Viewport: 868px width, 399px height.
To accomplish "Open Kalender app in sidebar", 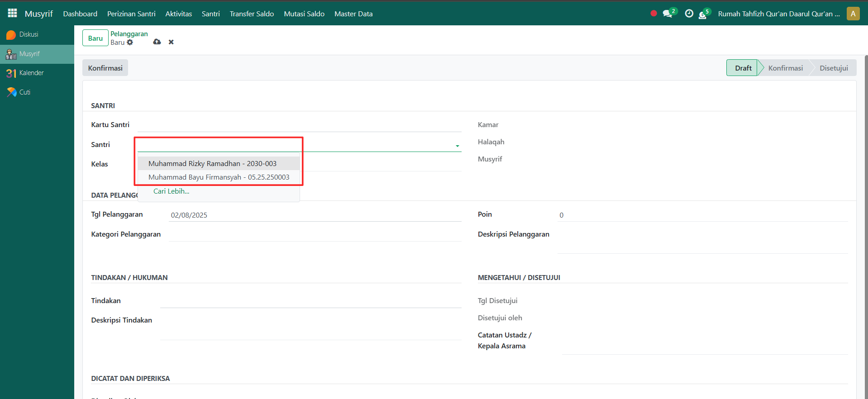I will coord(31,73).
